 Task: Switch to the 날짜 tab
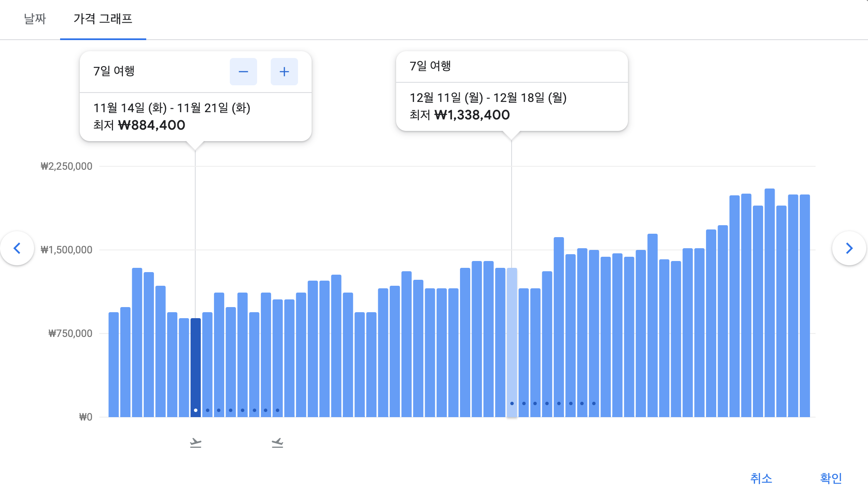tap(35, 19)
